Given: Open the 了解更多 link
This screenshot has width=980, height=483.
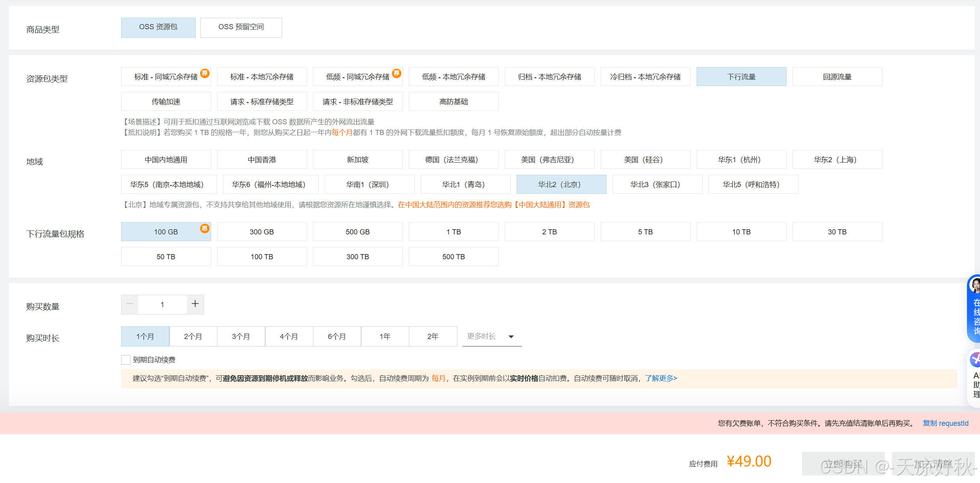Looking at the screenshot, I should 661,378.
